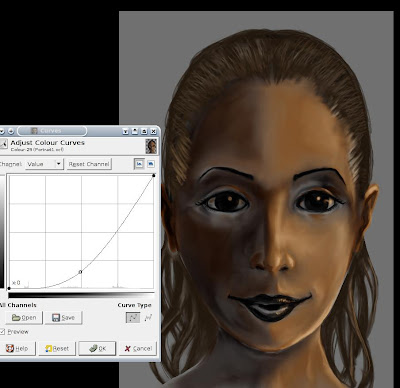The width and height of the screenshot is (400, 388).
Task: Click the portrait thumbnail in dialog header
Action: (151, 146)
